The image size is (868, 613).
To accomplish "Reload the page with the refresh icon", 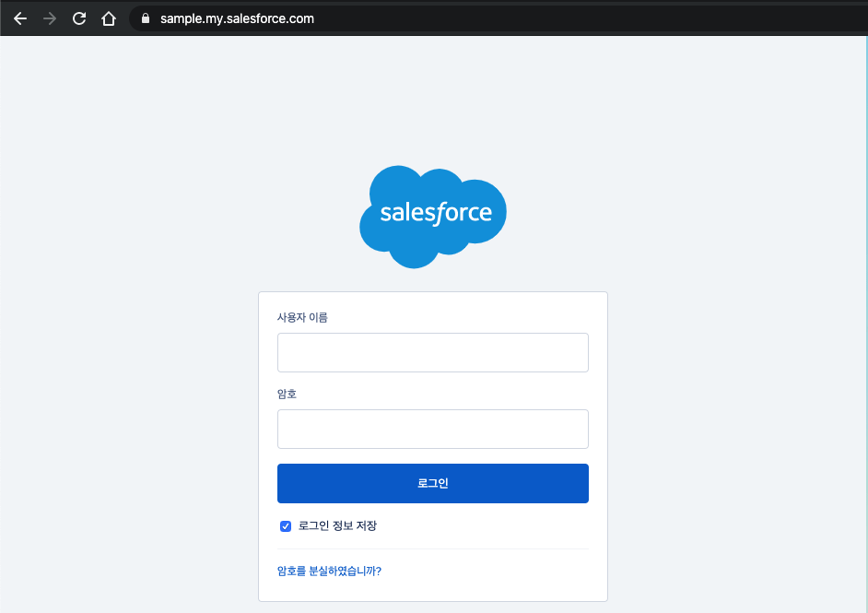I will click(x=79, y=18).
